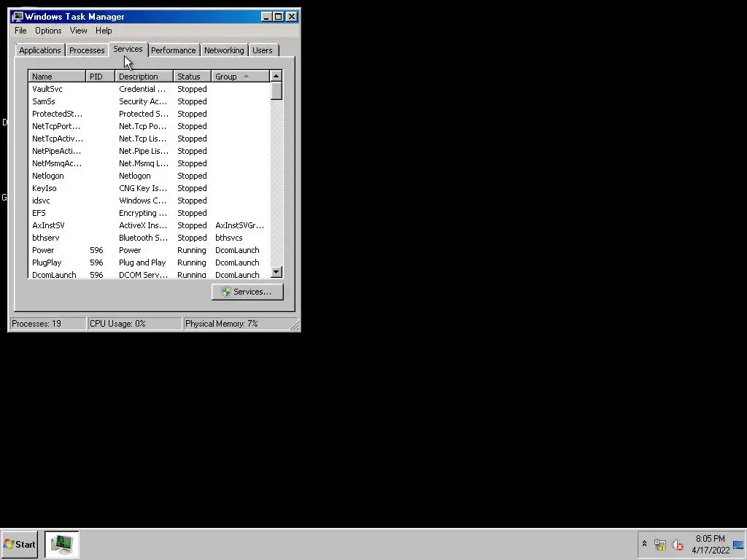Sort by the Status column header
This screenshot has width=747, height=560.
tap(192, 76)
